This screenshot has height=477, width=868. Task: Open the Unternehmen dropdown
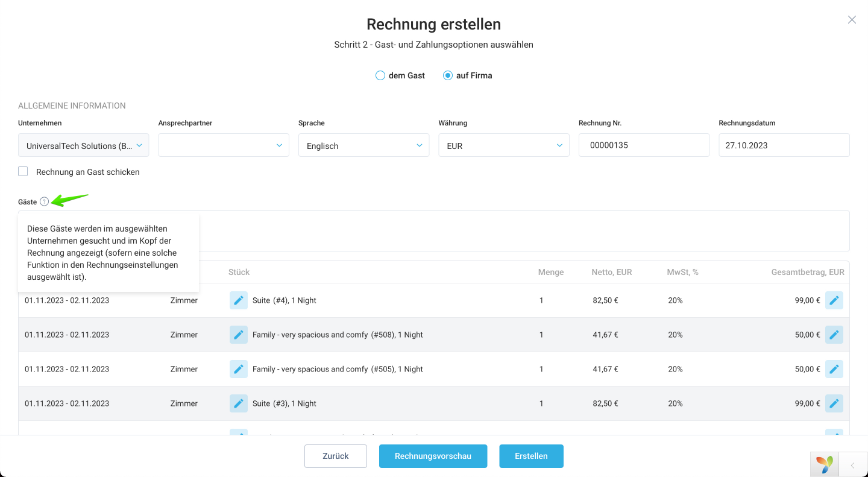coord(84,145)
